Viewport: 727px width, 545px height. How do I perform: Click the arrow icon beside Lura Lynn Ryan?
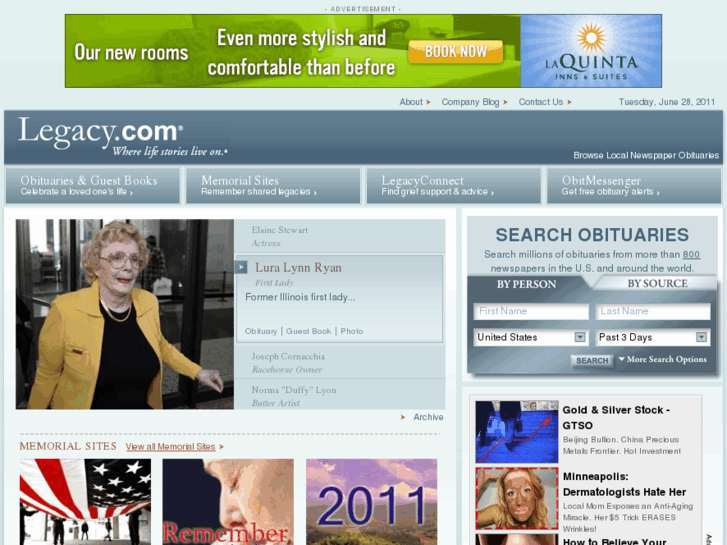[x=241, y=267]
